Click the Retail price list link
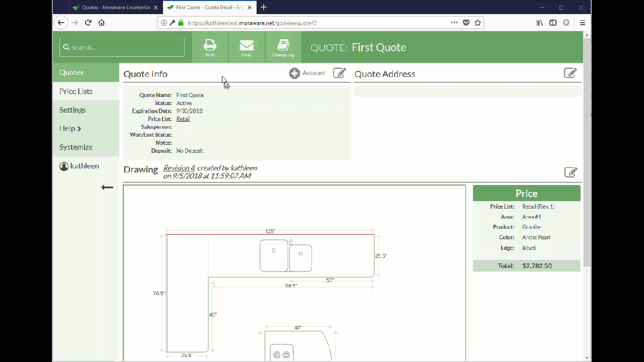Image resolution: width=644 pixels, height=362 pixels. pyautogui.click(x=183, y=119)
